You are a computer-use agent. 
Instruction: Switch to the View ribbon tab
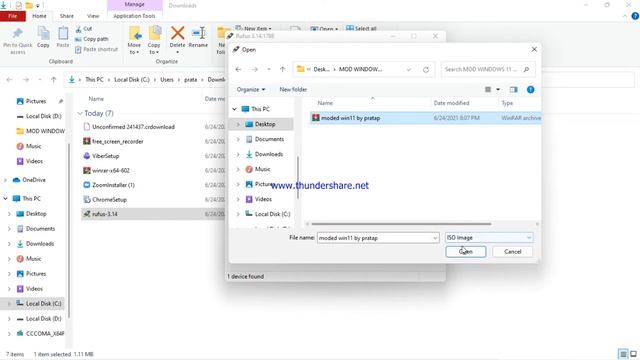click(93, 16)
